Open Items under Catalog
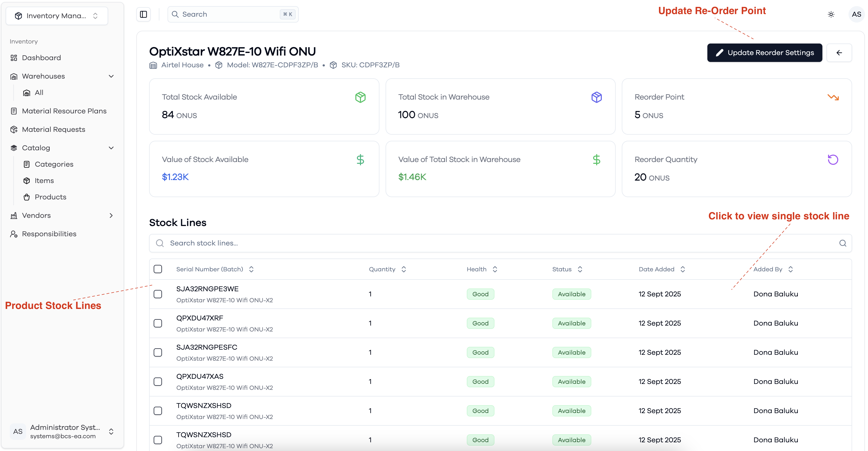 pyautogui.click(x=44, y=181)
